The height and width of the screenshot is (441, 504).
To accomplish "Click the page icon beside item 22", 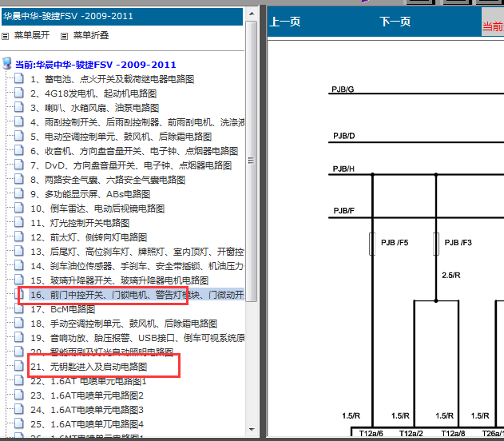I will (x=19, y=380).
